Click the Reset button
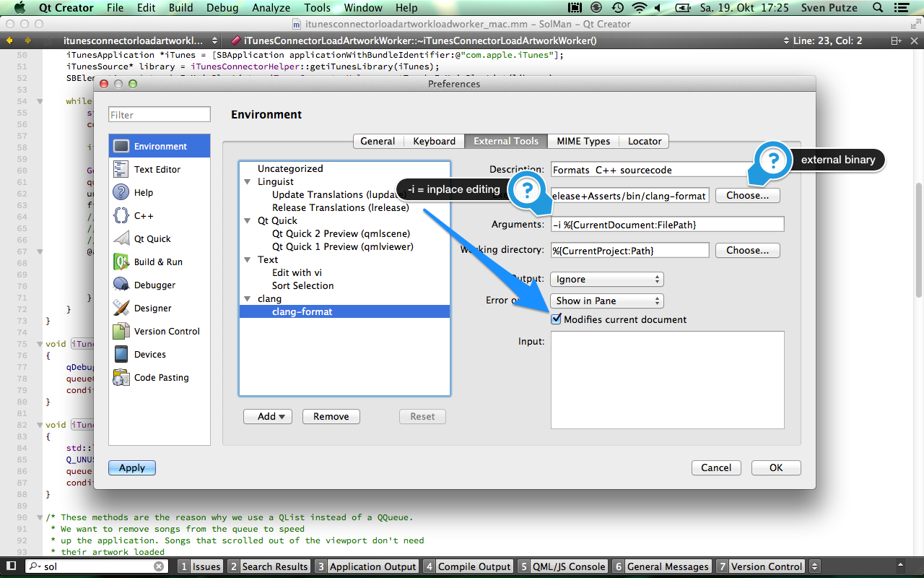The image size is (924, 578). tap(422, 416)
